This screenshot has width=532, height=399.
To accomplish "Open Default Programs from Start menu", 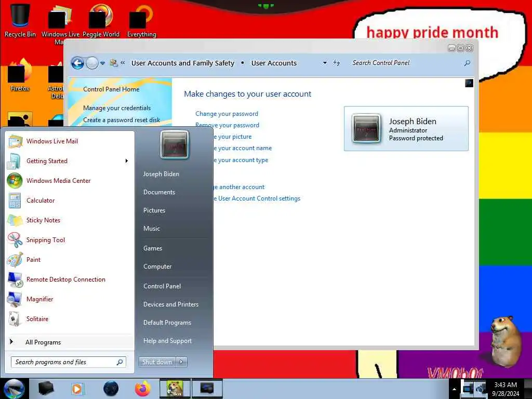I will tap(167, 323).
